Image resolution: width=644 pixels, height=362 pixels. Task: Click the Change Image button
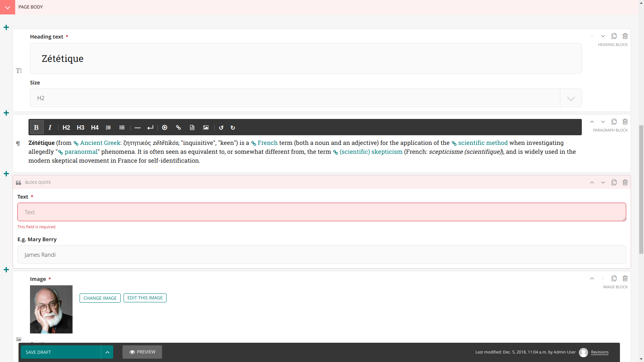point(100,298)
